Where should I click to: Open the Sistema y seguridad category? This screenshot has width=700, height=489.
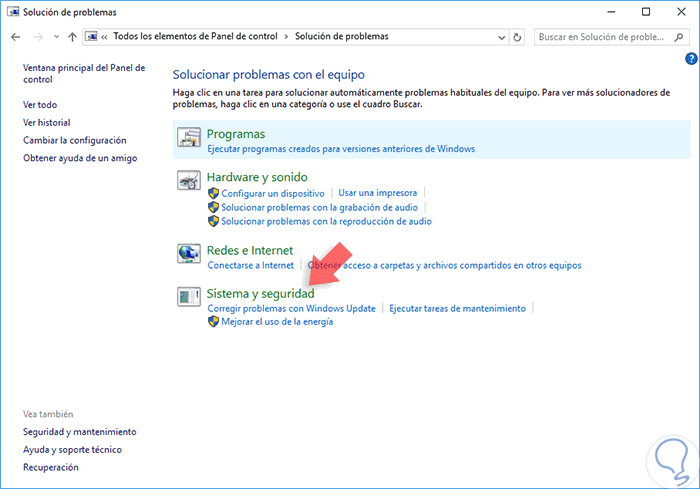tap(260, 293)
